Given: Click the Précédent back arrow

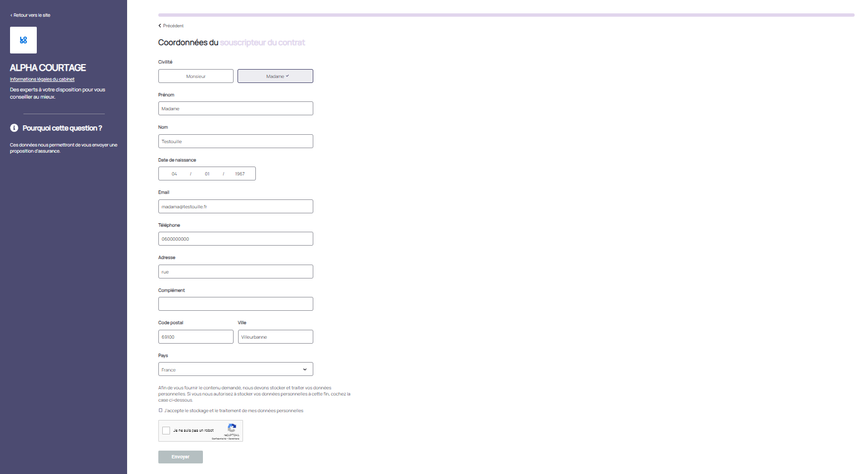Looking at the screenshot, I should point(160,26).
